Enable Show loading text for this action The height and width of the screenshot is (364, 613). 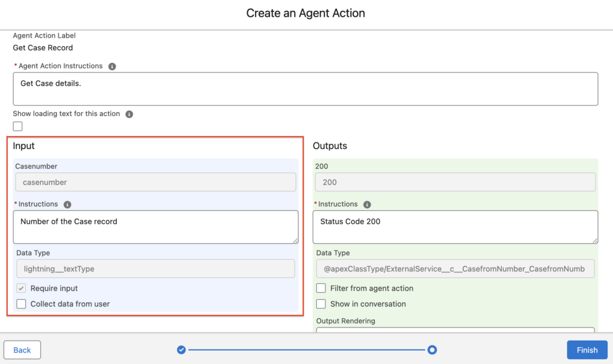coord(17,126)
